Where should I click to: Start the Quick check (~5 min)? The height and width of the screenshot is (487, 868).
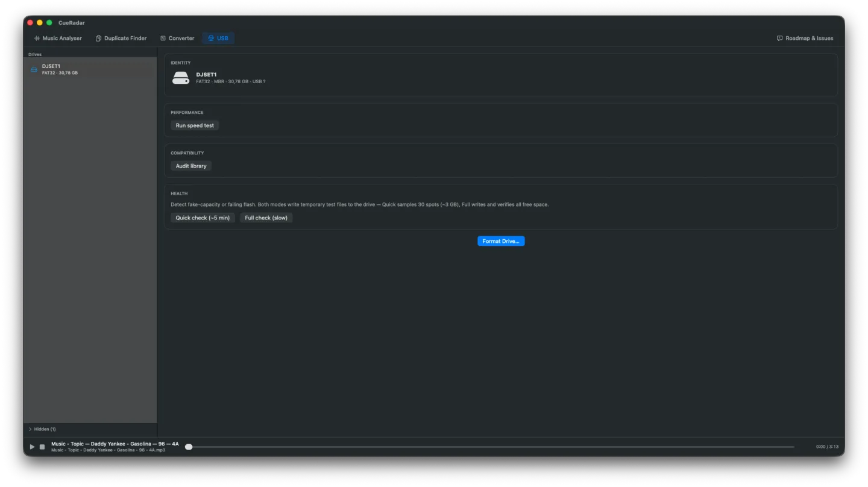[x=203, y=218]
